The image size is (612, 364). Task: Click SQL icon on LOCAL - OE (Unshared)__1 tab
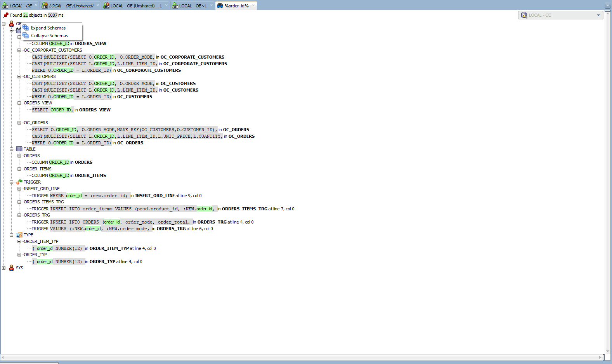(106, 6)
